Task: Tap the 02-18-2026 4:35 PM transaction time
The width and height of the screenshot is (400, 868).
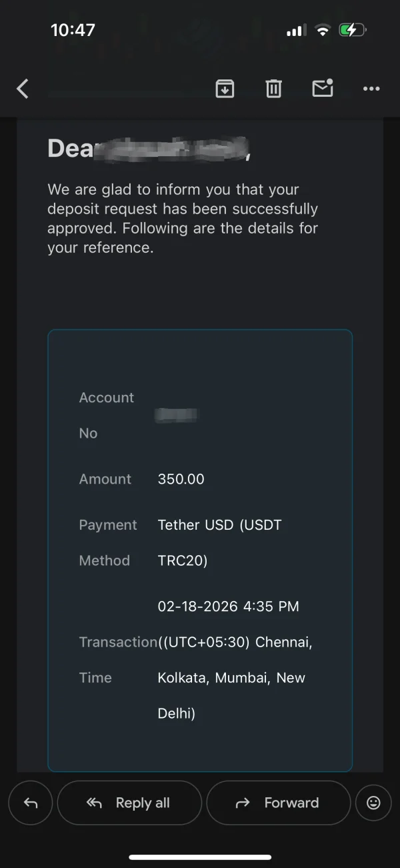Action: click(228, 606)
